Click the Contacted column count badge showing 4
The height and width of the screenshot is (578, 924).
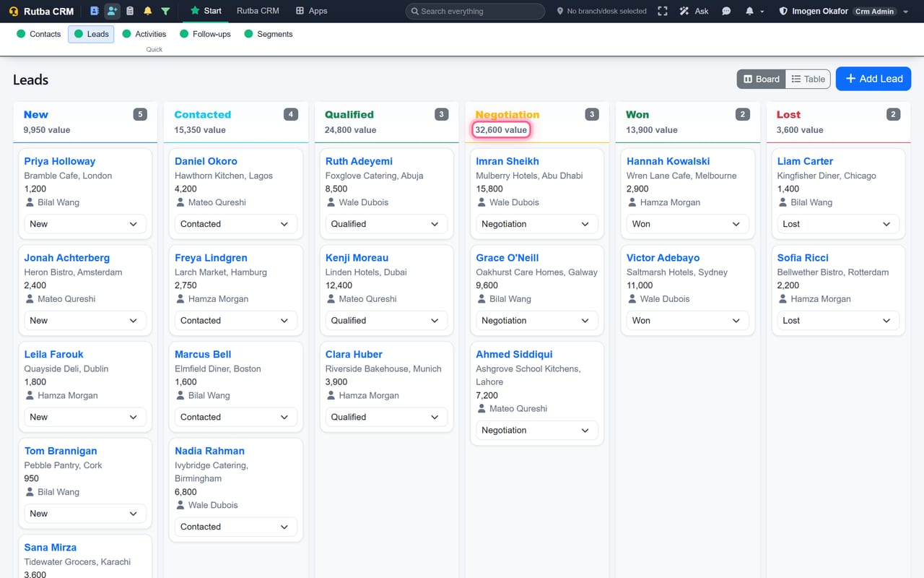(x=290, y=114)
